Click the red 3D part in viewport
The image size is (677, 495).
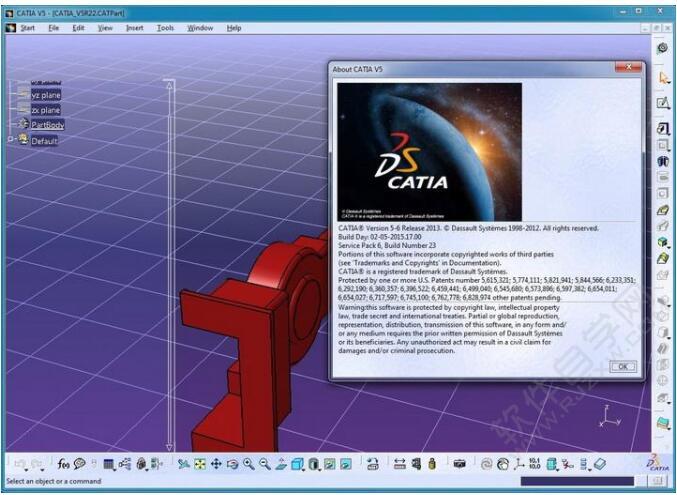pyautogui.click(x=259, y=341)
